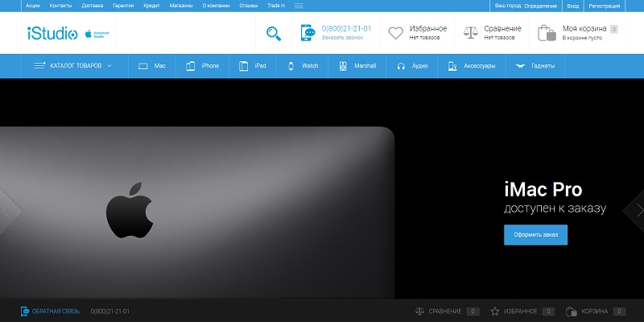
Task: Click the speaker icon beside Marshall
Action: click(343, 66)
